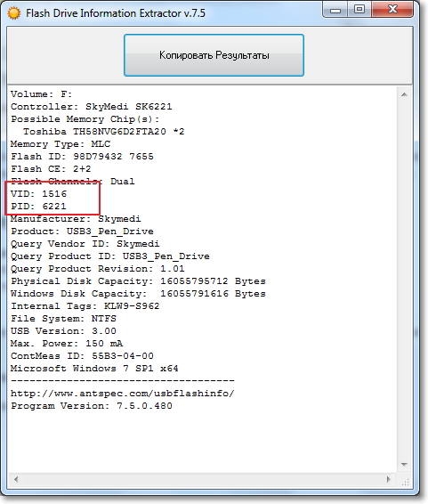
Task: Close the Flash Drive Information Extractor window
Action: click(392, 10)
